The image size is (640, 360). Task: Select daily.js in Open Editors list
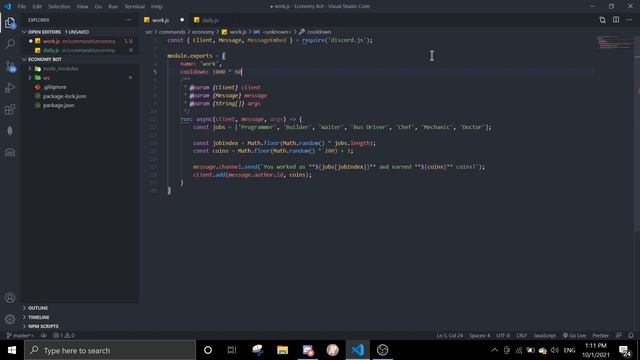[x=79, y=51]
